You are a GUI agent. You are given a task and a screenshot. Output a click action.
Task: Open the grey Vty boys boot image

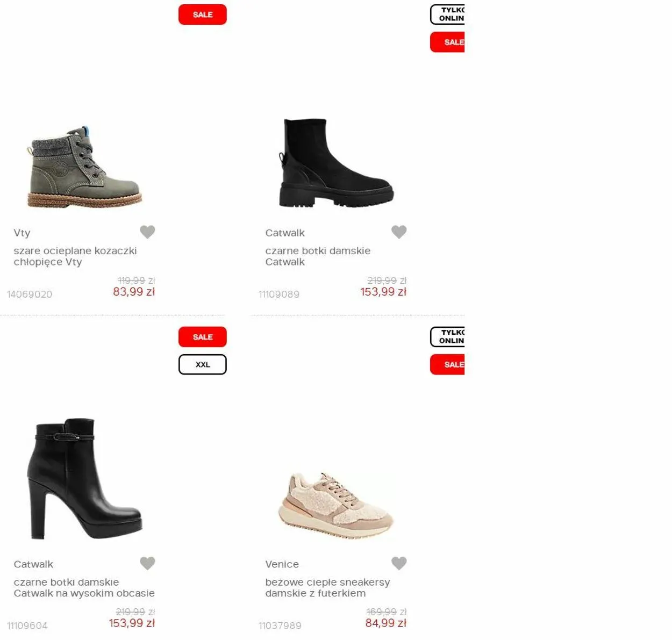[x=84, y=167]
